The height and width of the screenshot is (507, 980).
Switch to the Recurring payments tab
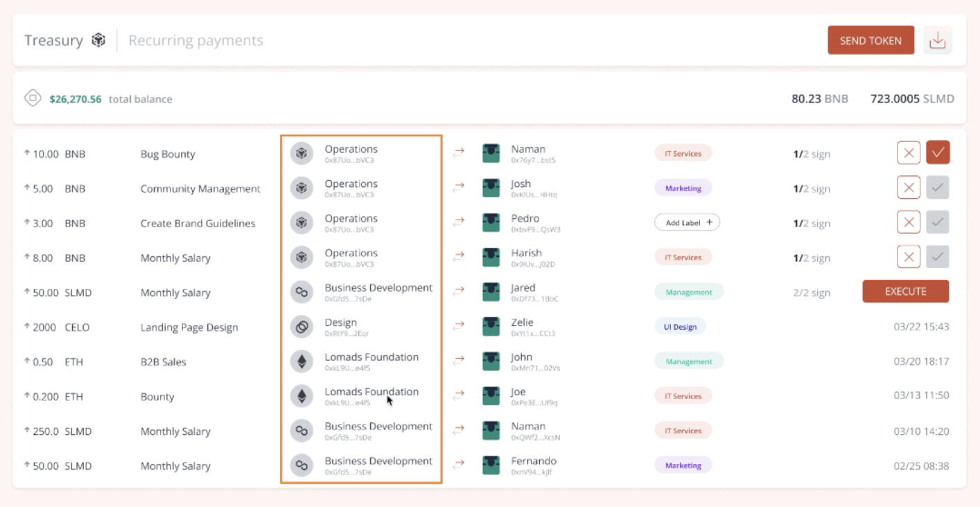(x=195, y=39)
